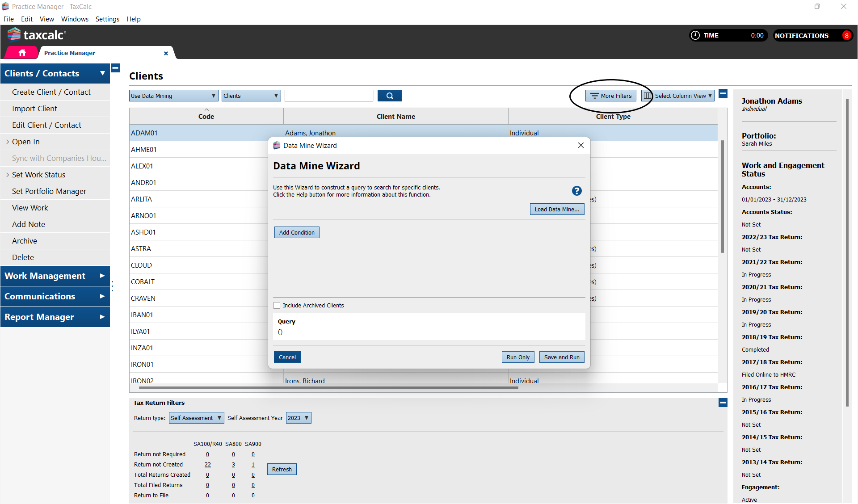The image size is (858, 504).
Task: Collapse the Tax Return Filters panel
Action: 723,403
